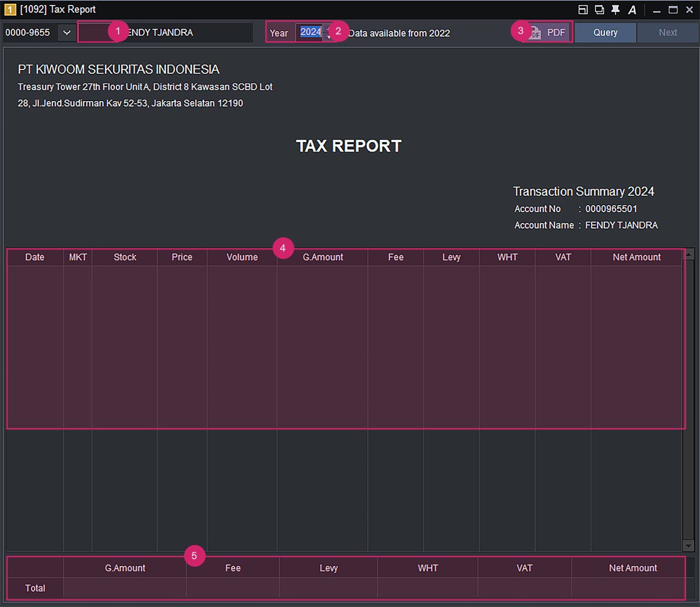Click the font size 'A' icon

pyautogui.click(x=632, y=10)
